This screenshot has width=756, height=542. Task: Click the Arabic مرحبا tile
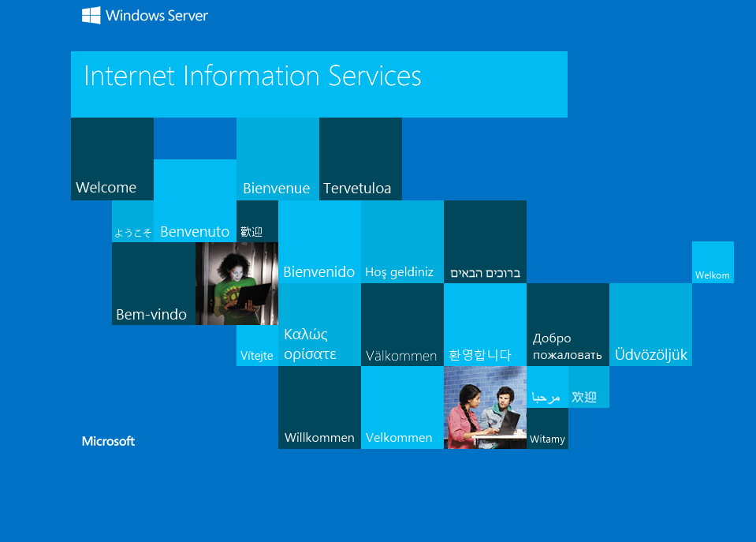[547, 387]
